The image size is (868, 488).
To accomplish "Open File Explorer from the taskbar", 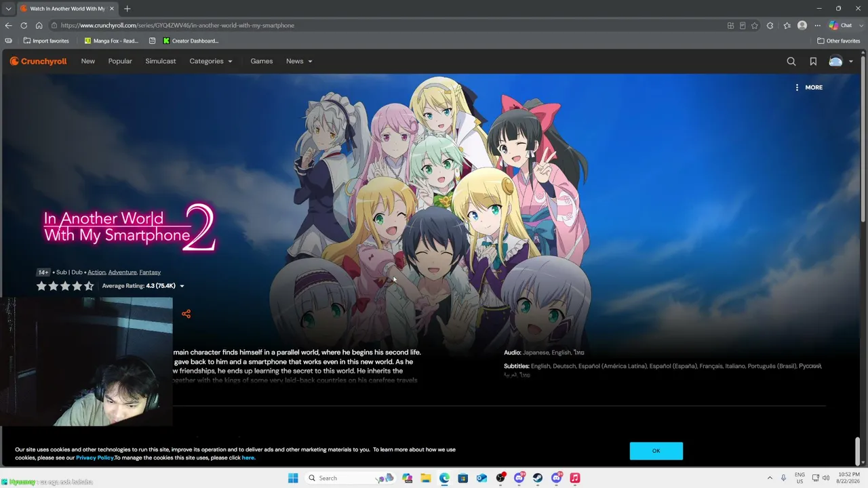I will click(426, 478).
